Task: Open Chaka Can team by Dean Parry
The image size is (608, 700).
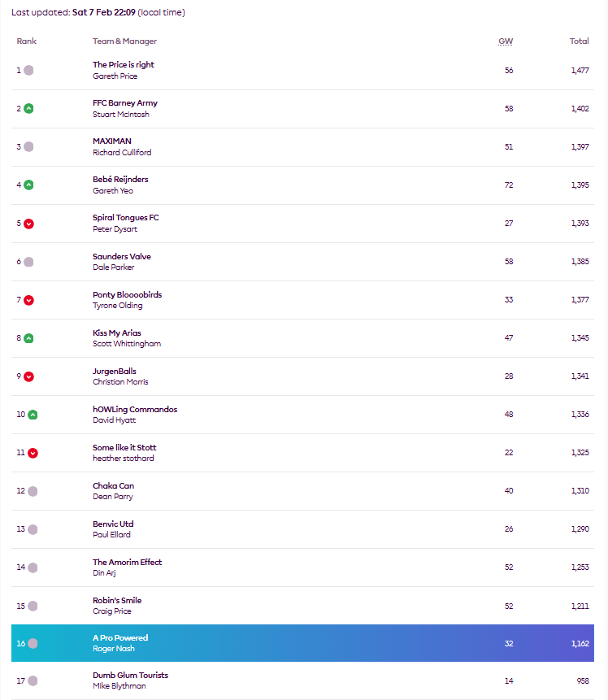Action: click(113, 486)
